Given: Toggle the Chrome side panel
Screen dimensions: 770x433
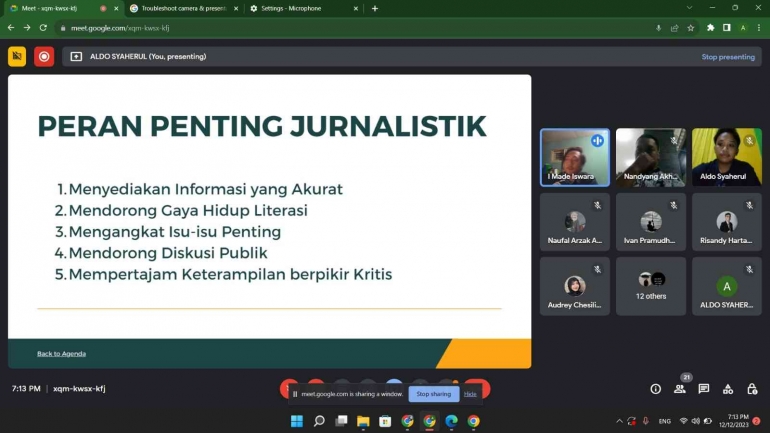Looking at the screenshot, I should pos(726,28).
